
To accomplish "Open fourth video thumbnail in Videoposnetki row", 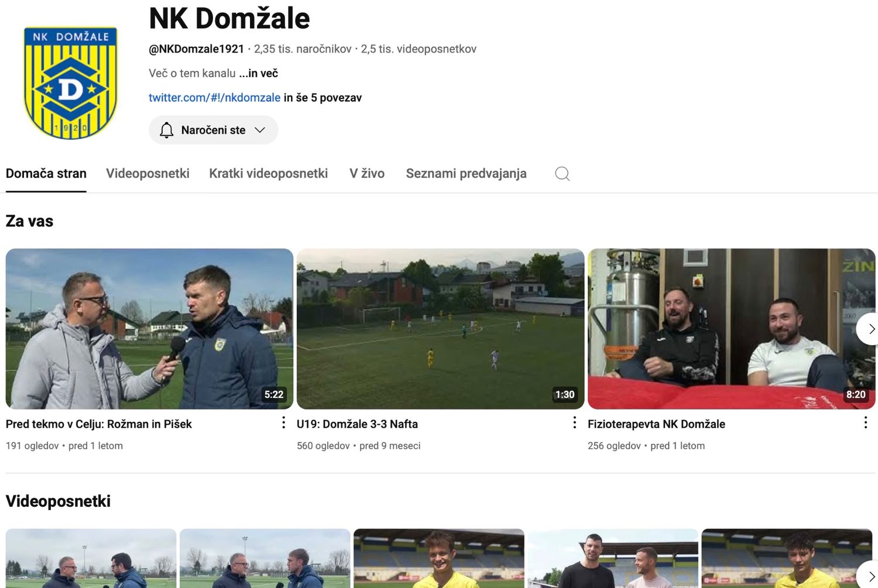I will coord(612,559).
